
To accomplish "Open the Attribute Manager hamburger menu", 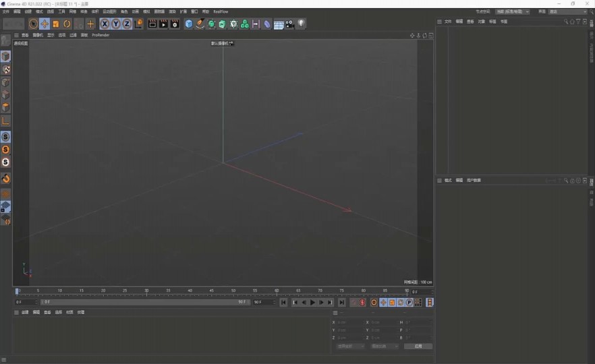I will [439, 181].
